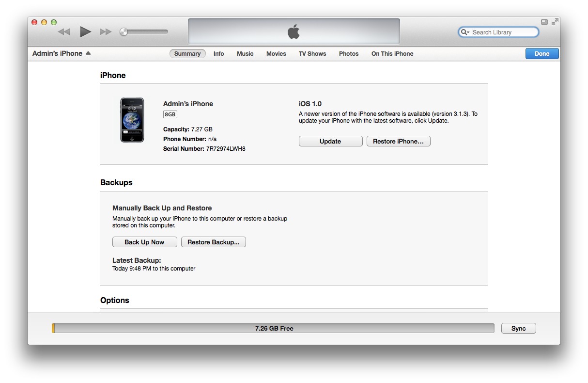Click the blue Done button
The image size is (588, 383).
[x=542, y=54]
